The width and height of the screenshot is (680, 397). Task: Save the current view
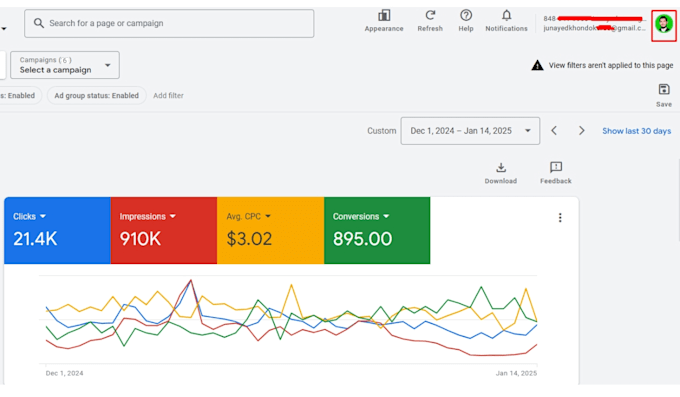(664, 95)
